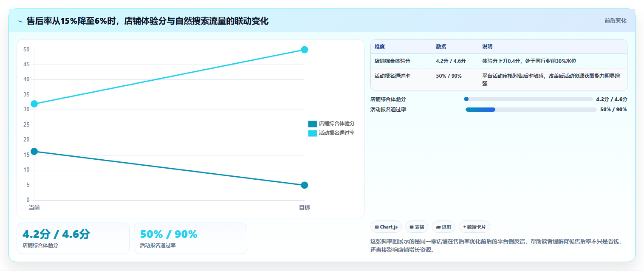Click 活动报名通过率 label under the stat card
This screenshot has height=271, width=644.
[158, 246]
